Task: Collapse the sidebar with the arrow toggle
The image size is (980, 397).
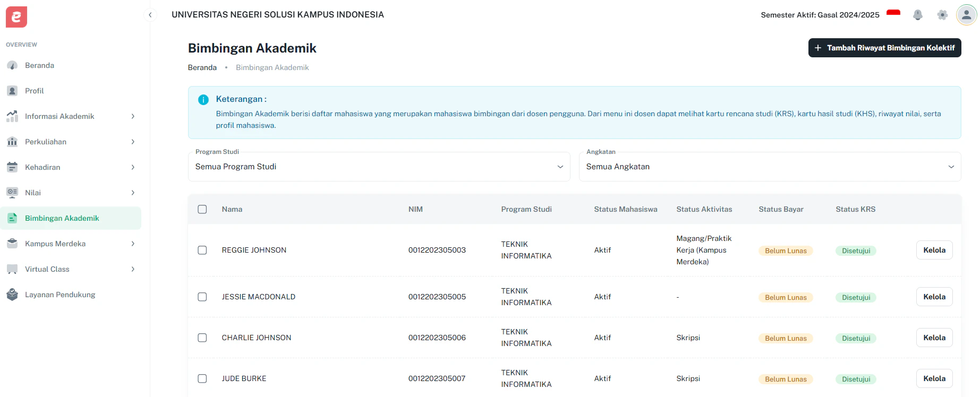Action: click(x=150, y=15)
